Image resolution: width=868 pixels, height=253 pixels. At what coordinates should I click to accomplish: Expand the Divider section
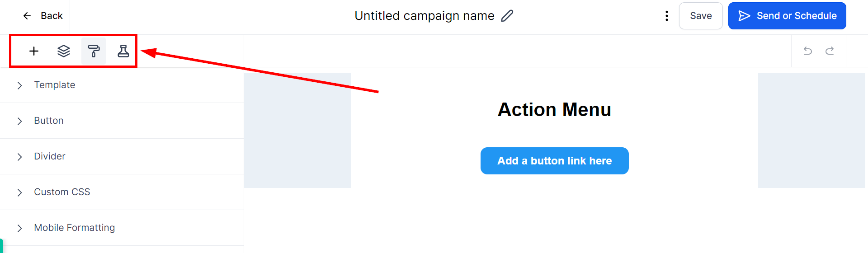point(50,156)
